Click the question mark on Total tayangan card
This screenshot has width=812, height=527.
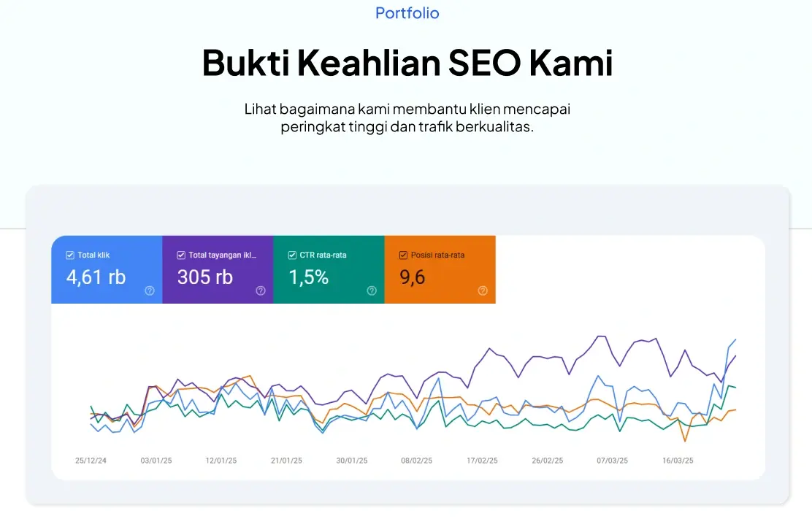point(260,291)
